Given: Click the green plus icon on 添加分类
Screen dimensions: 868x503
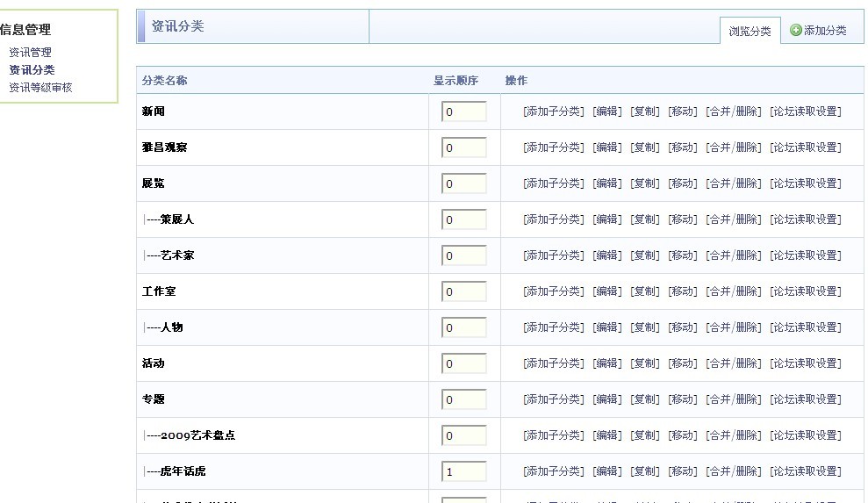Looking at the screenshot, I should (x=795, y=30).
